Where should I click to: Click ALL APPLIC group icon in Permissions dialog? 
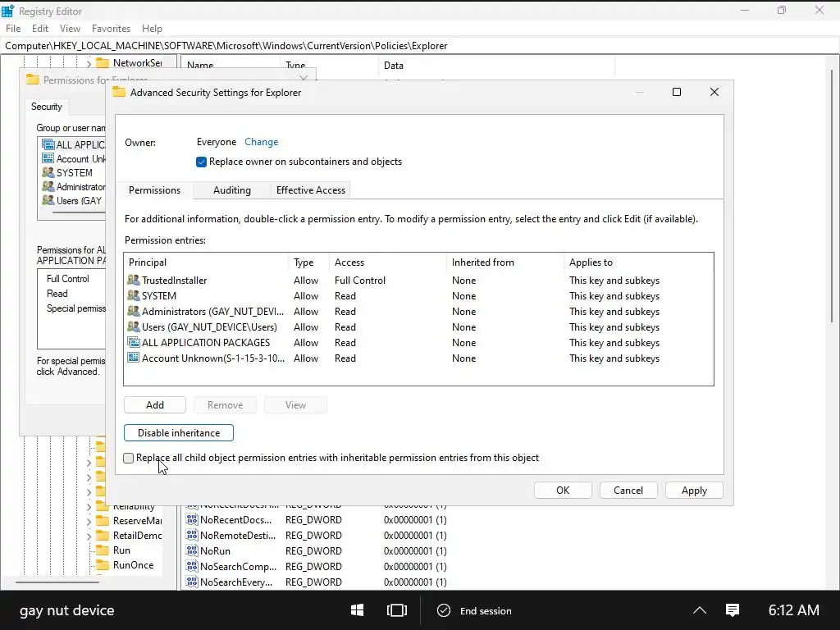[48, 144]
